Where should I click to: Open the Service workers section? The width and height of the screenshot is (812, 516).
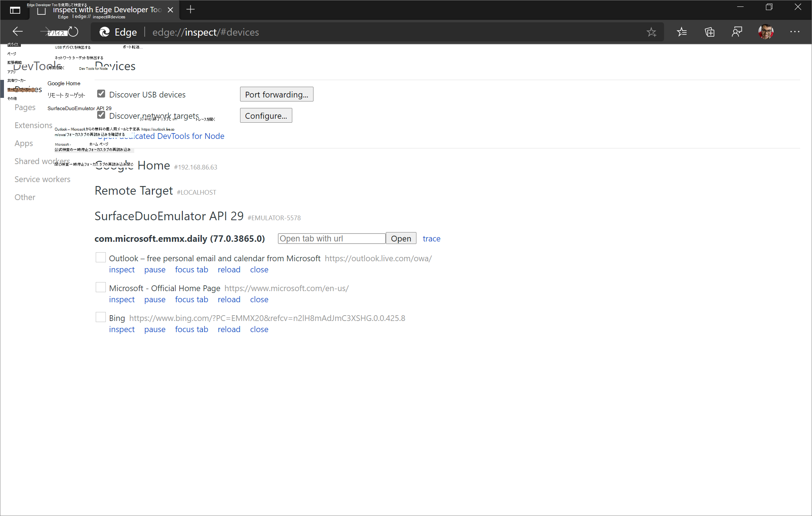point(42,179)
